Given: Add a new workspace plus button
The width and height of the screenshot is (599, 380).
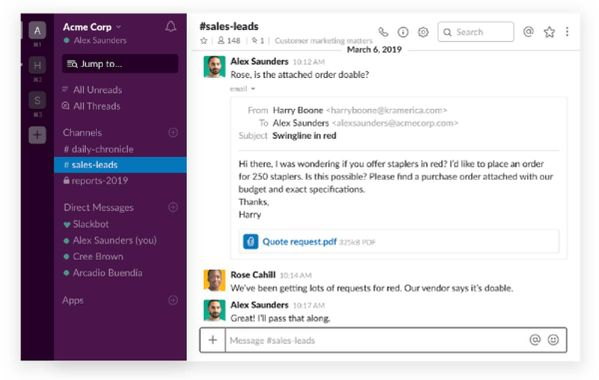Looking at the screenshot, I should pos(37,135).
